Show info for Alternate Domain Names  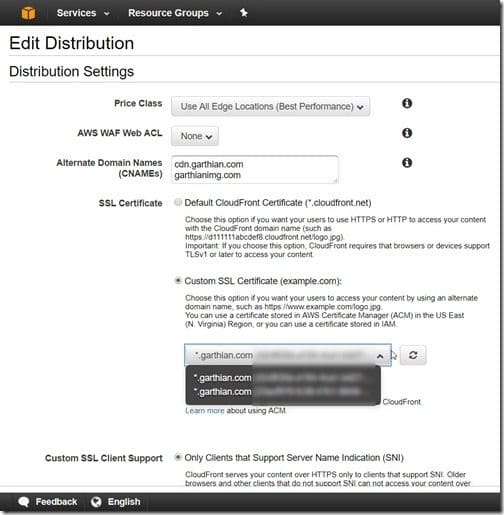click(407, 163)
